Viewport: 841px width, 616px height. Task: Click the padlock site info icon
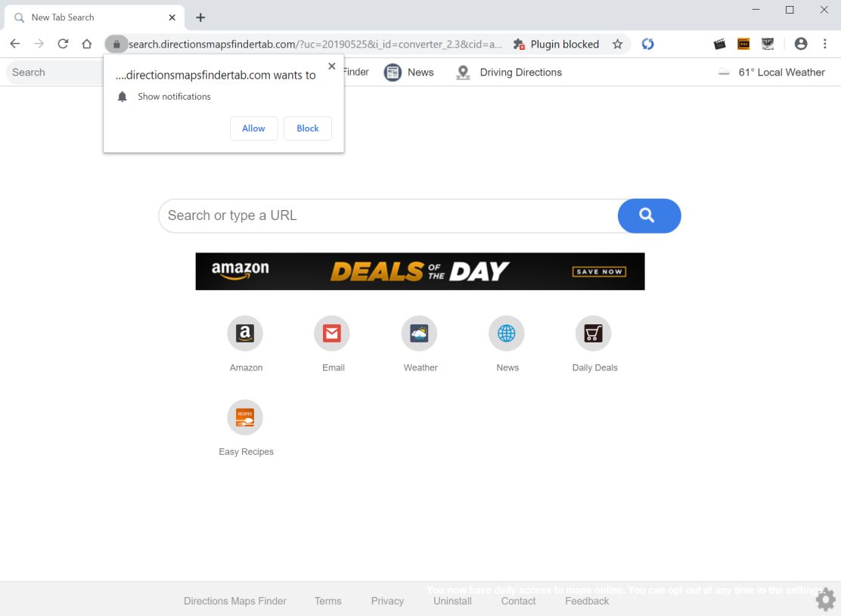(x=116, y=44)
